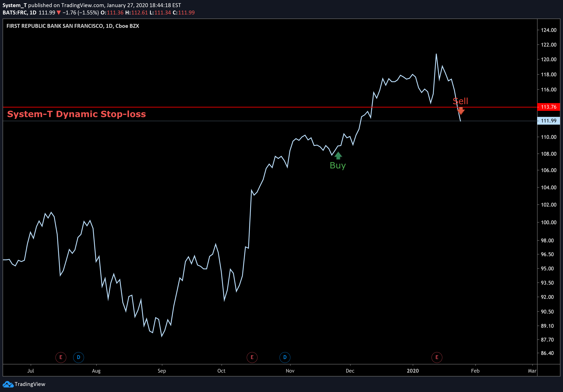Click the green Buy arrow marker
The height and width of the screenshot is (392, 563).
338,156
